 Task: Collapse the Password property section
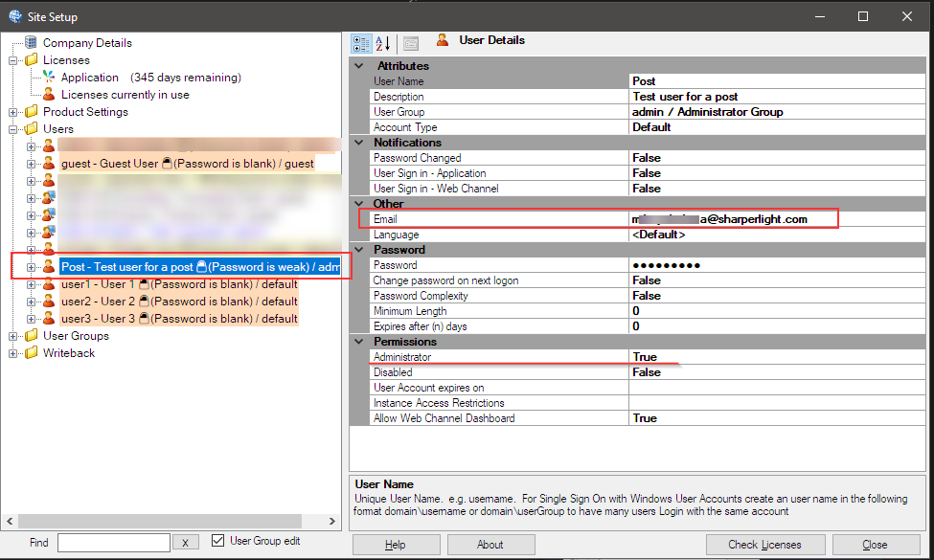tap(359, 249)
